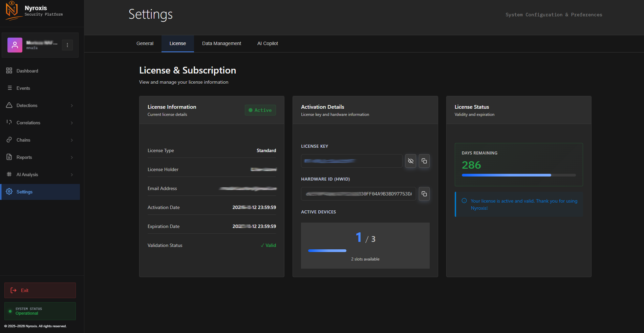
Task: Switch to the General tab
Action: pos(145,43)
